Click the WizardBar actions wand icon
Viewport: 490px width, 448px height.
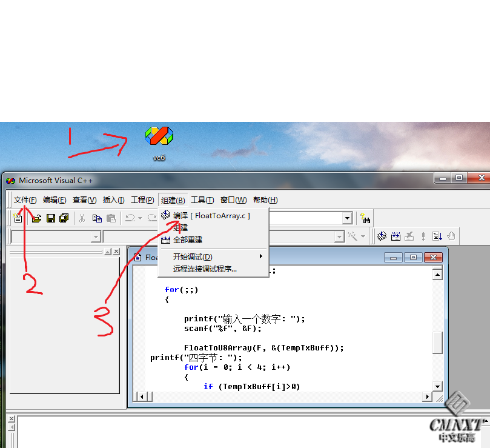pos(353,236)
